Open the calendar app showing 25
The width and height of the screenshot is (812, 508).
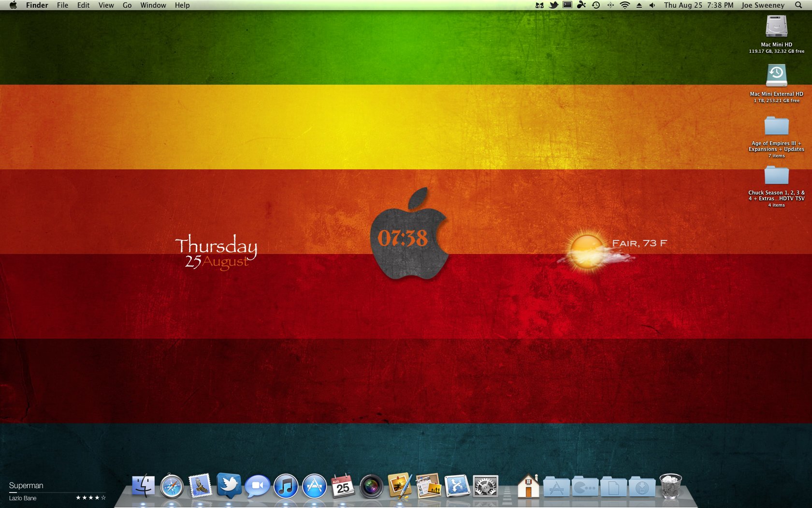click(343, 486)
